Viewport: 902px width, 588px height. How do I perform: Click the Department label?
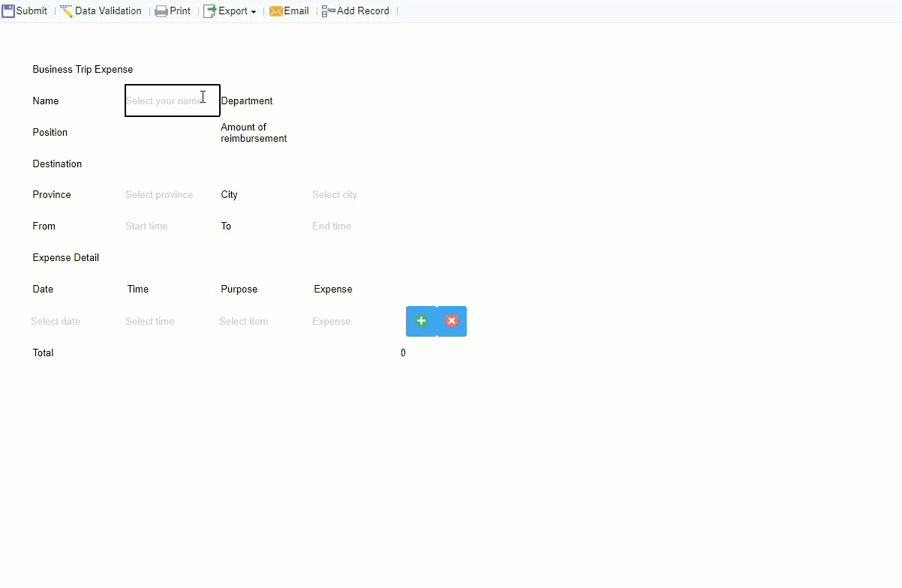(247, 101)
